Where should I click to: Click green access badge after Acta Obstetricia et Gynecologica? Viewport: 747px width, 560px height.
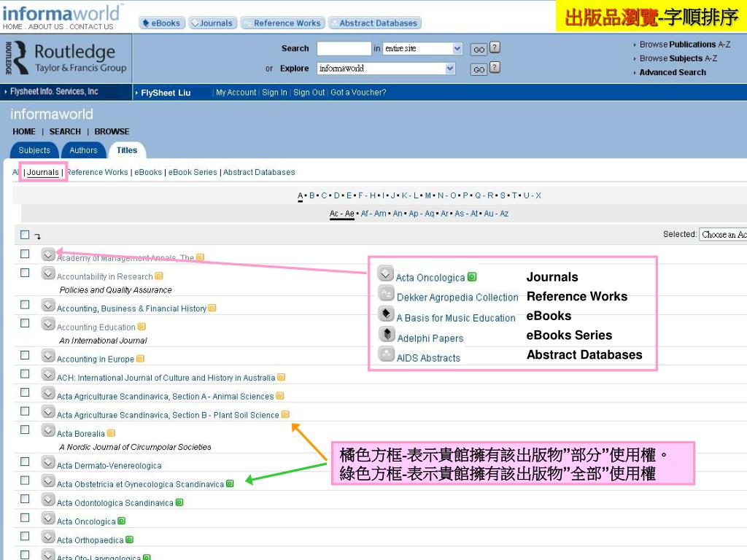click(230, 484)
